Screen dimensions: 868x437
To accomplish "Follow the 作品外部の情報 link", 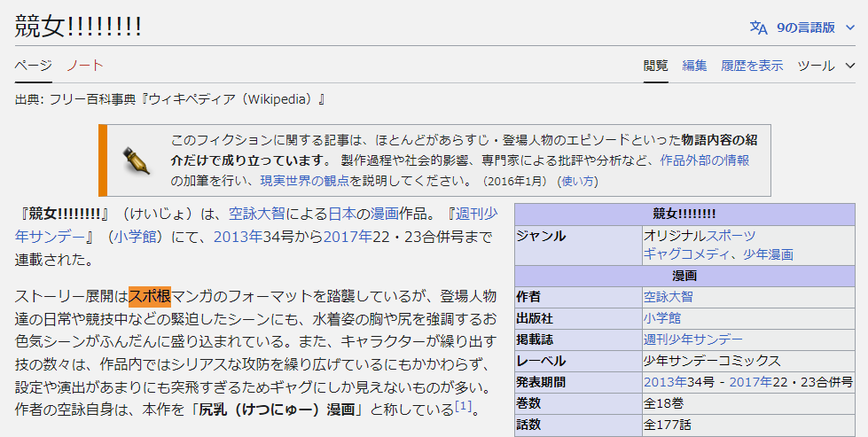I will pyautogui.click(x=704, y=160).
